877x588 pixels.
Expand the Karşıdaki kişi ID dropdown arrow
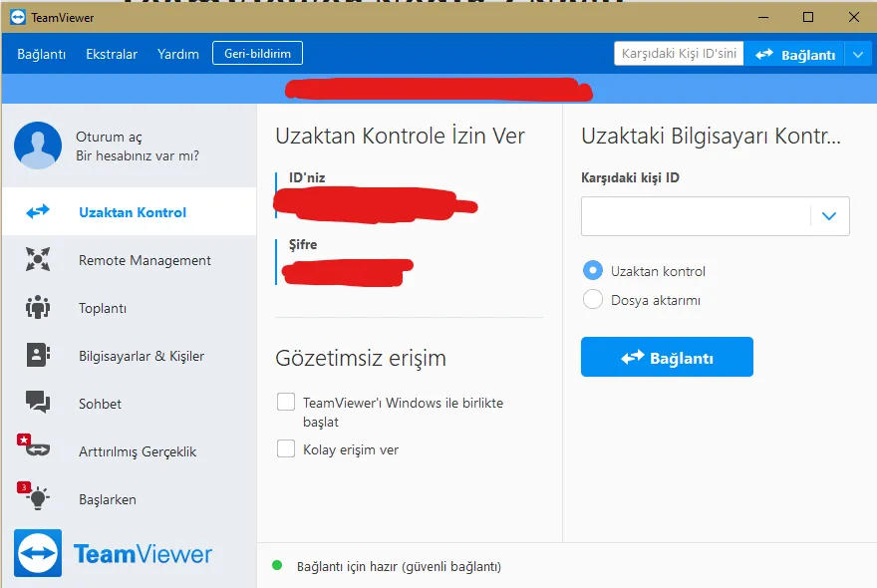[829, 216]
